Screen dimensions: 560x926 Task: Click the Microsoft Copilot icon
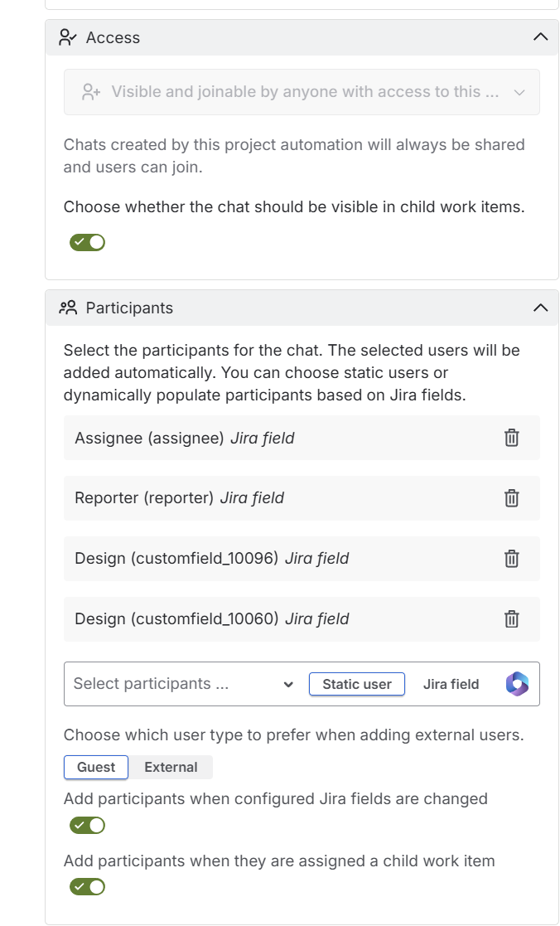click(517, 684)
